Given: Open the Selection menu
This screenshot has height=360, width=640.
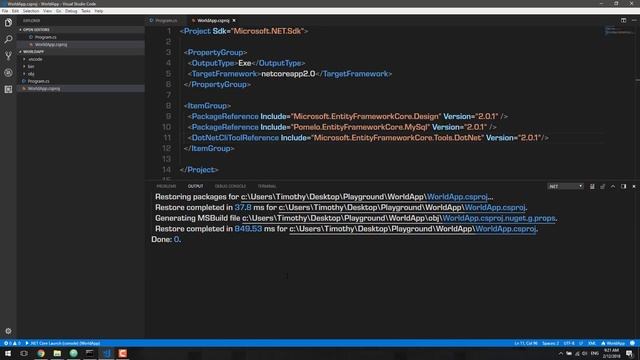Looking at the screenshot, I should 31,11.
